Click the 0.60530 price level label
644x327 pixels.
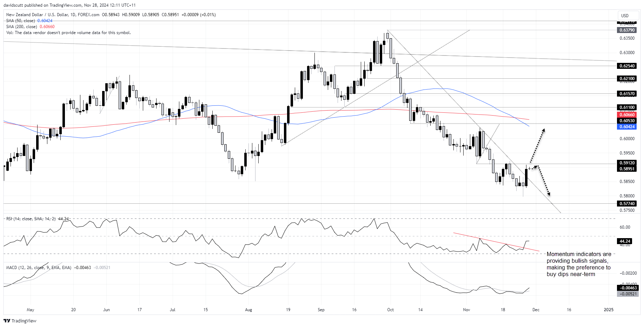click(627, 121)
